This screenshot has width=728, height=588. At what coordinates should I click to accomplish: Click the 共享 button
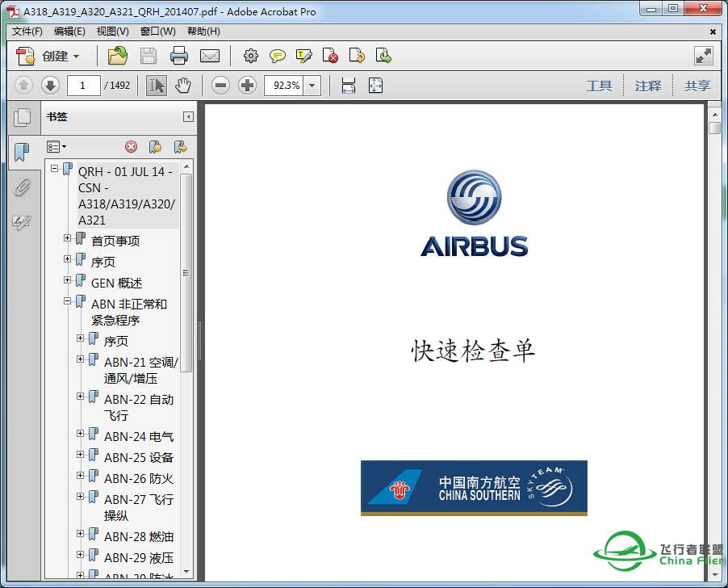tap(697, 86)
